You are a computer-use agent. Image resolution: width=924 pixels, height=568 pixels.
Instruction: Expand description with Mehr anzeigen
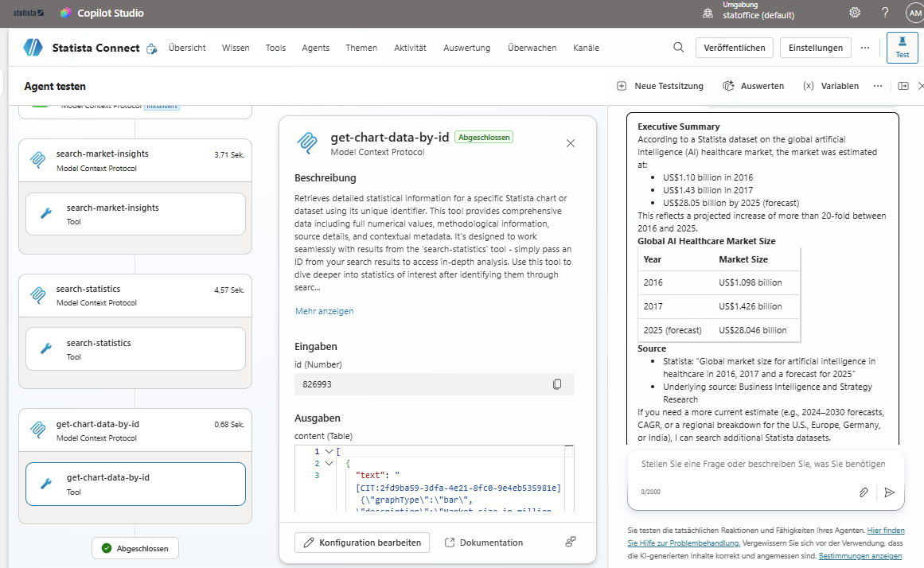click(324, 311)
